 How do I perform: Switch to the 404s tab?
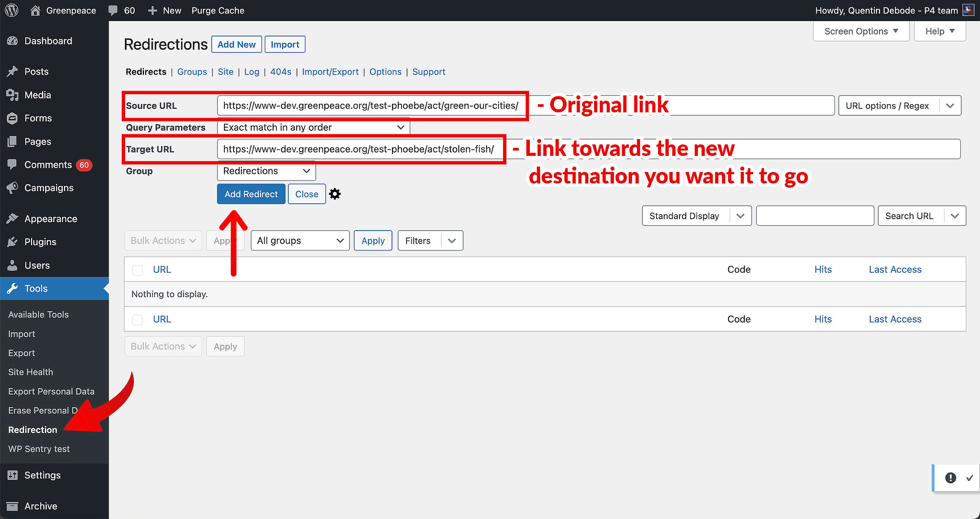pyautogui.click(x=281, y=72)
